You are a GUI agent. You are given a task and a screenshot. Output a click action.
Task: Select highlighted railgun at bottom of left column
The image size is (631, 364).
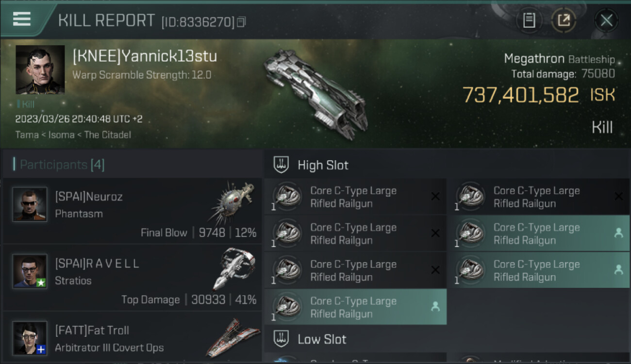(355, 307)
